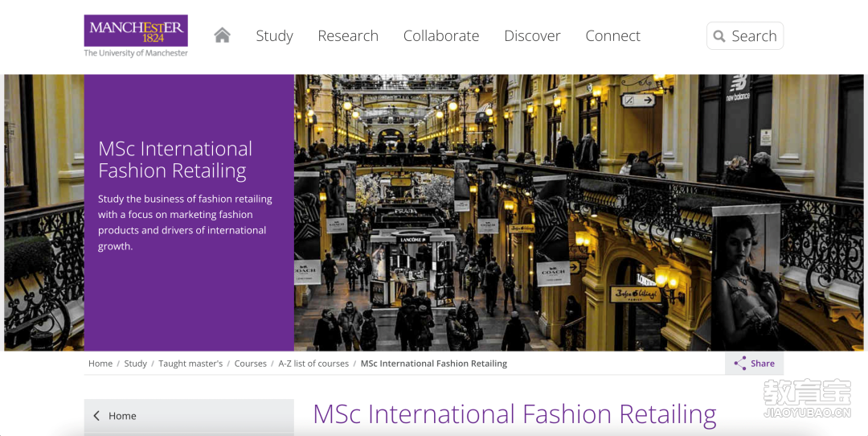Open A-Z list of courses breadcrumb

[x=313, y=364]
